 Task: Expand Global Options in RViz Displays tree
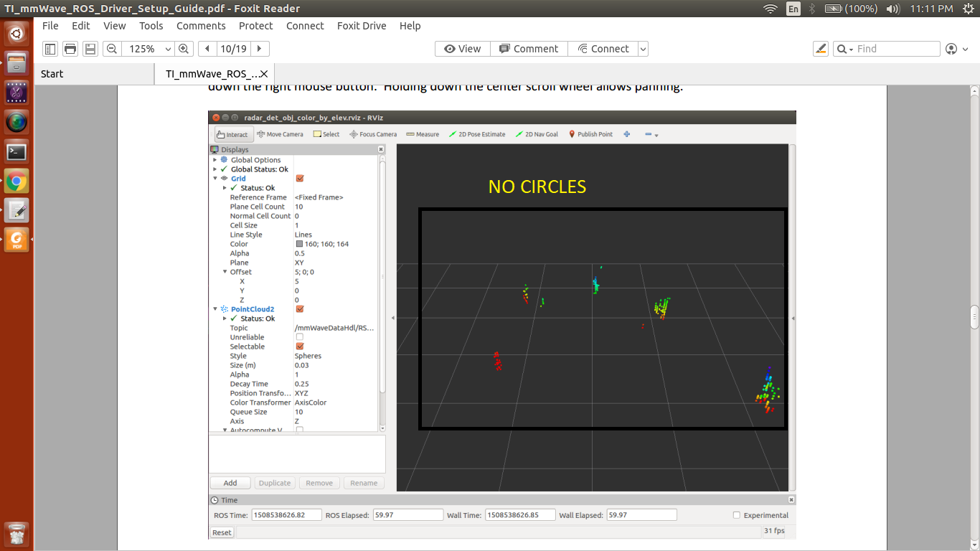pyautogui.click(x=215, y=160)
